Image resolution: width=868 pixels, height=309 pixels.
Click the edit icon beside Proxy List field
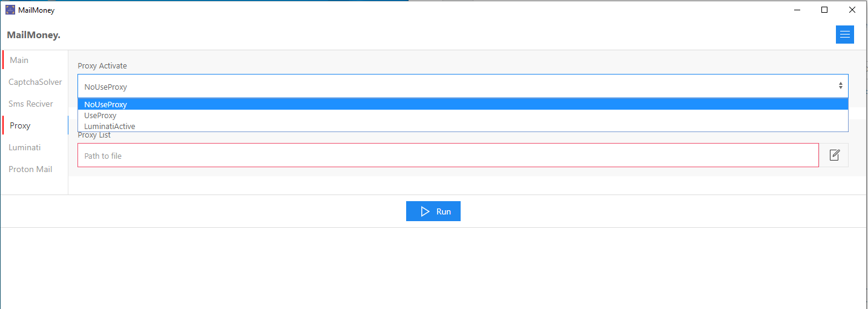click(x=834, y=155)
